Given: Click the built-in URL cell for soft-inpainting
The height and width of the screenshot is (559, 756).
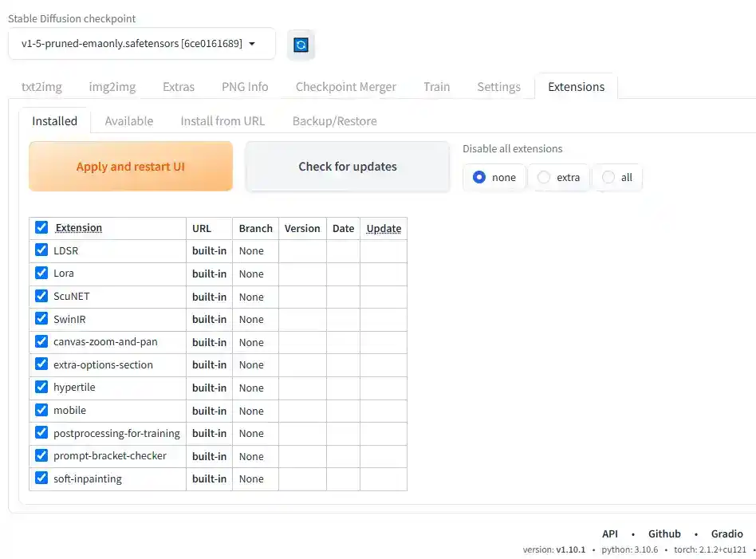Looking at the screenshot, I should click(209, 479).
